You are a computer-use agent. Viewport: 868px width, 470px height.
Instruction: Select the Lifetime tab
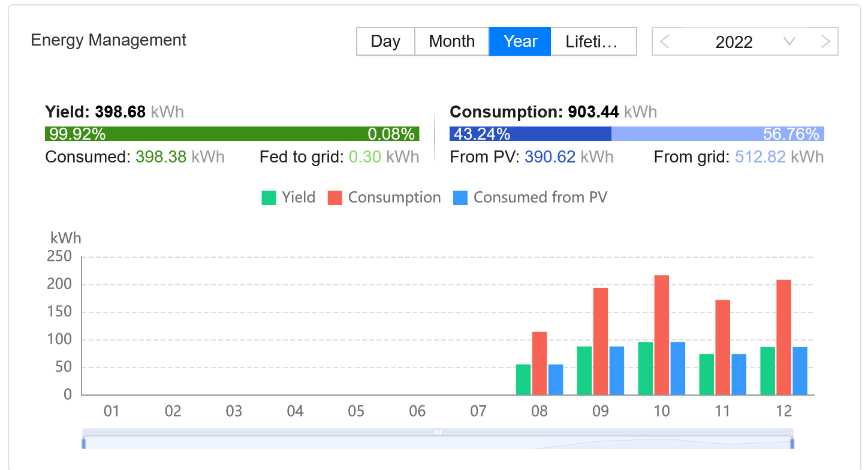[x=592, y=41]
